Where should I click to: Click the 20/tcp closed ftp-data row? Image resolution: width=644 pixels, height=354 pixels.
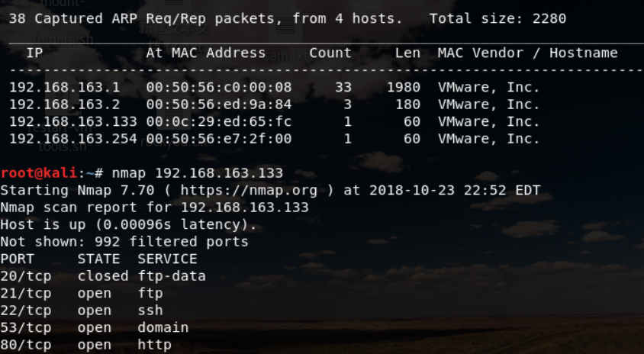click(x=103, y=276)
